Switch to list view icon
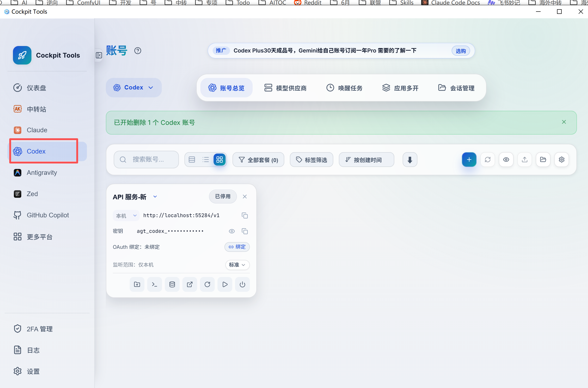Viewport: 588px width, 388px height. [205, 160]
